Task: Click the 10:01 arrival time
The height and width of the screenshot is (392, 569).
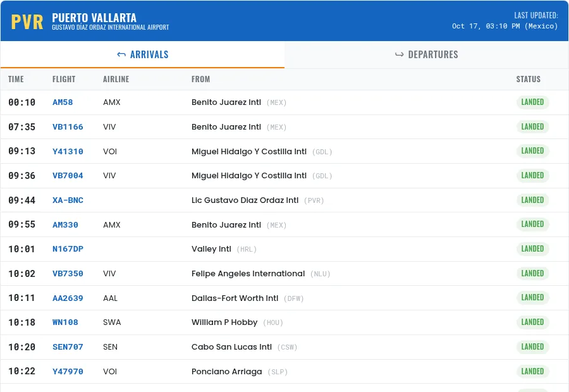Action: tap(21, 249)
